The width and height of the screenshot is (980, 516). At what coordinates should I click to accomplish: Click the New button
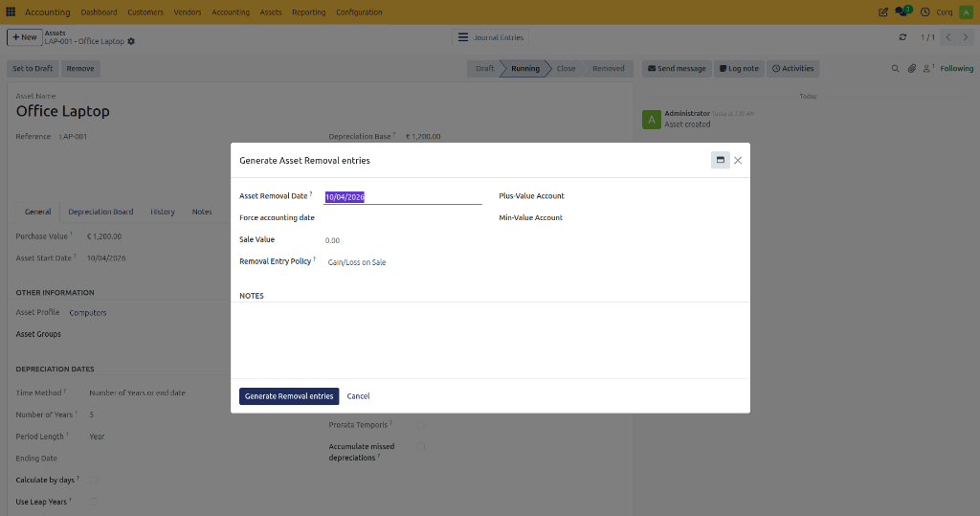pyautogui.click(x=24, y=37)
